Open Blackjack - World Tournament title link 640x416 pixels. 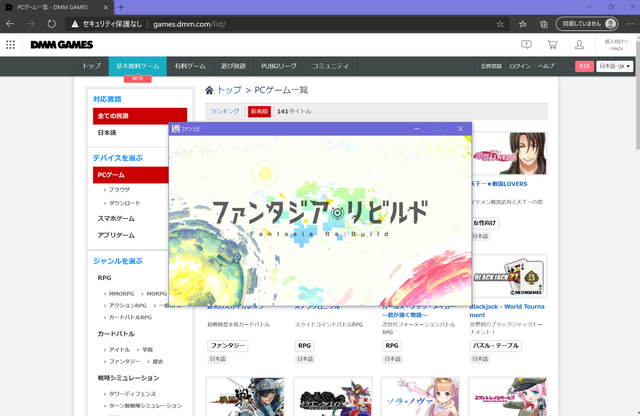(507, 311)
